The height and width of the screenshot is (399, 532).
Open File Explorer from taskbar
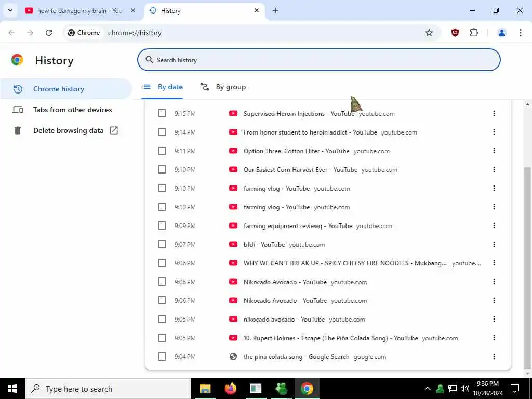click(x=205, y=389)
